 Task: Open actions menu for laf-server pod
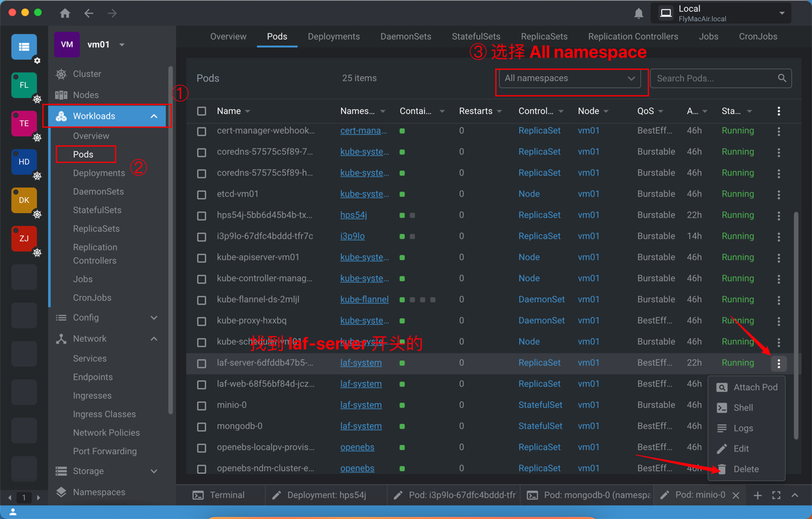pyautogui.click(x=779, y=363)
